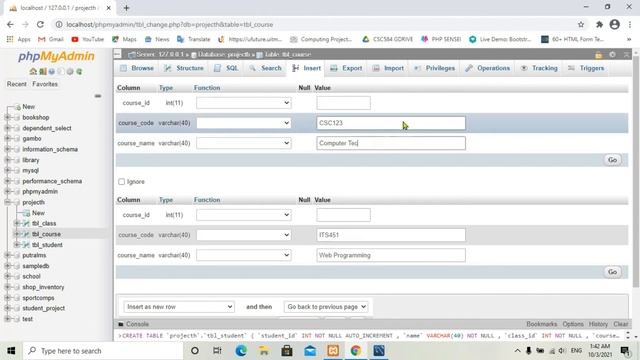
Task: Select the student_project database
Action: click(44, 308)
